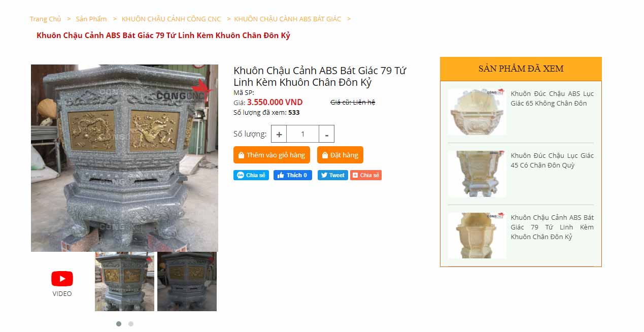Click the quantity input field
This screenshot has width=644, height=332.
click(x=302, y=134)
